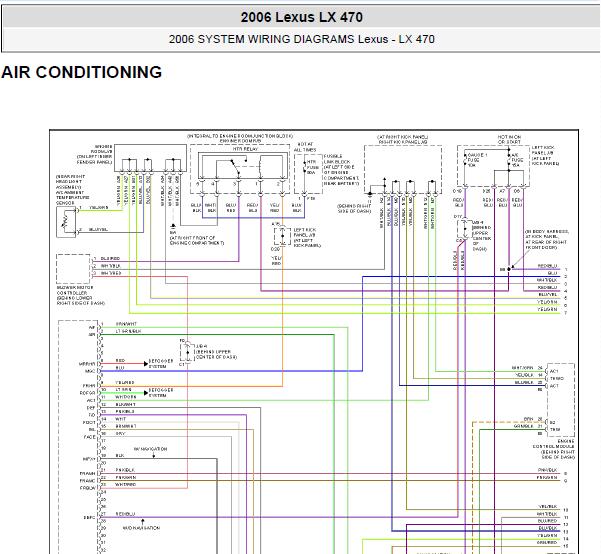The height and width of the screenshot is (554, 601).
Task: Click the "FUSIBLE LINK BLOCK" label
Action: point(337,159)
